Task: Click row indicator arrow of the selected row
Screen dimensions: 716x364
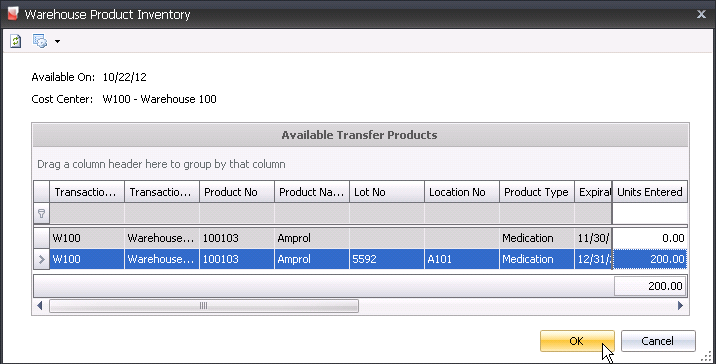Action: pyautogui.click(x=41, y=259)
